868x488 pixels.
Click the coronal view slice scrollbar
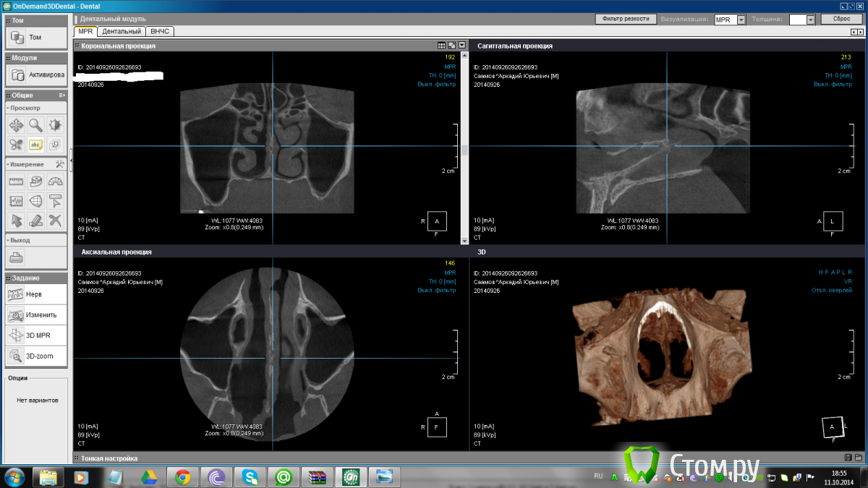click(x=464, y=145)
